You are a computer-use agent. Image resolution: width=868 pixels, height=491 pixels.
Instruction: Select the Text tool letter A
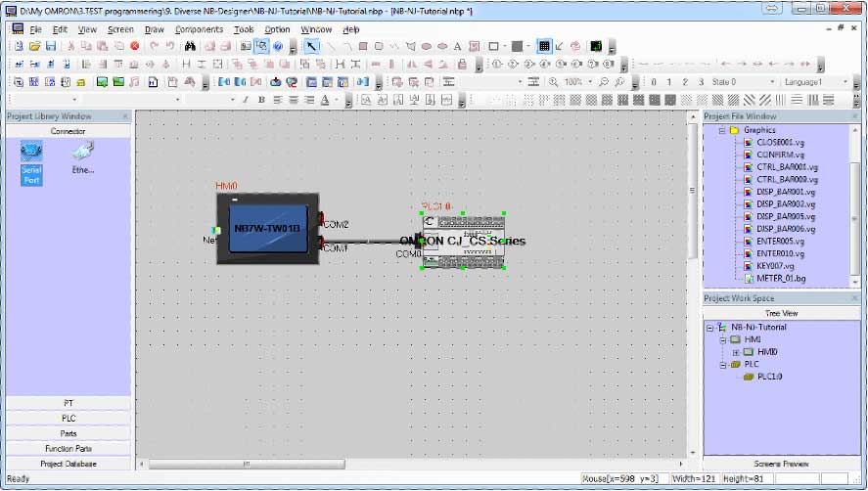pyautogui.click(x=457, y=46)
